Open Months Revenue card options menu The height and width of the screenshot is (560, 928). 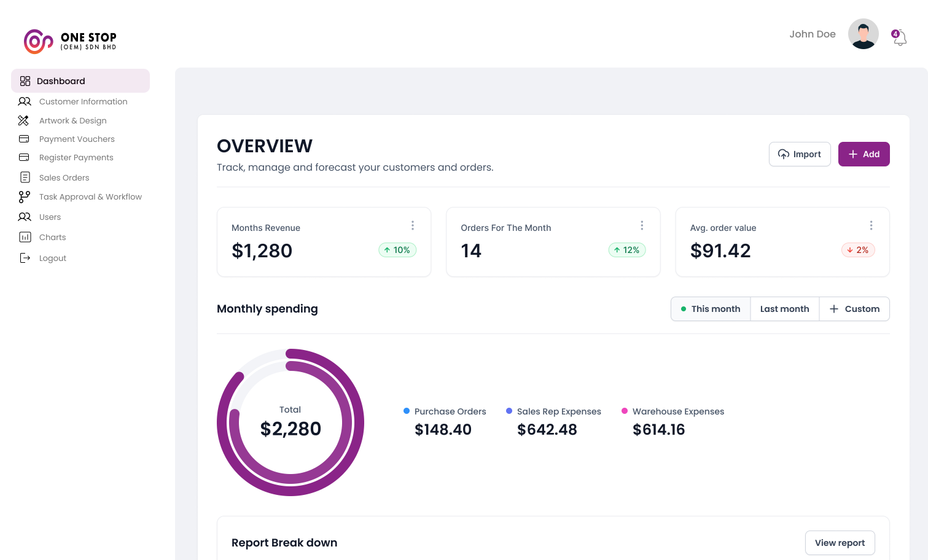tap(413, 225)
